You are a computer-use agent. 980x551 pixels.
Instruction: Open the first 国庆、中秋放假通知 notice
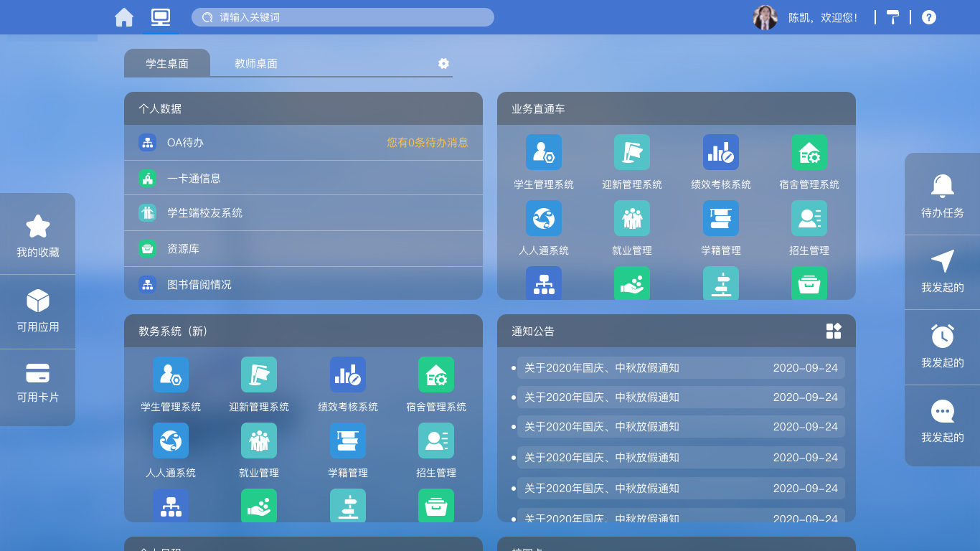tap(601, 368)
